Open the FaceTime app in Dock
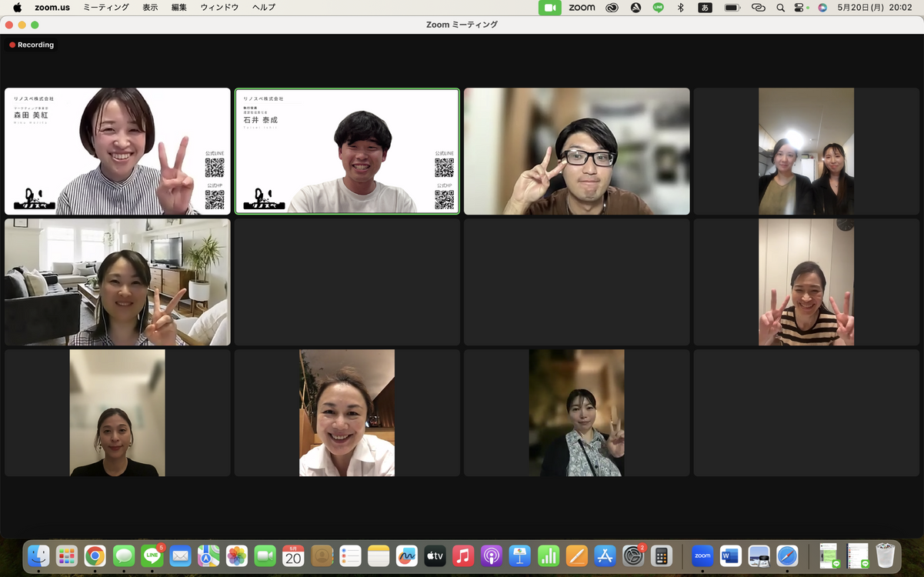The image size is (924, 577). coord(265,555)
